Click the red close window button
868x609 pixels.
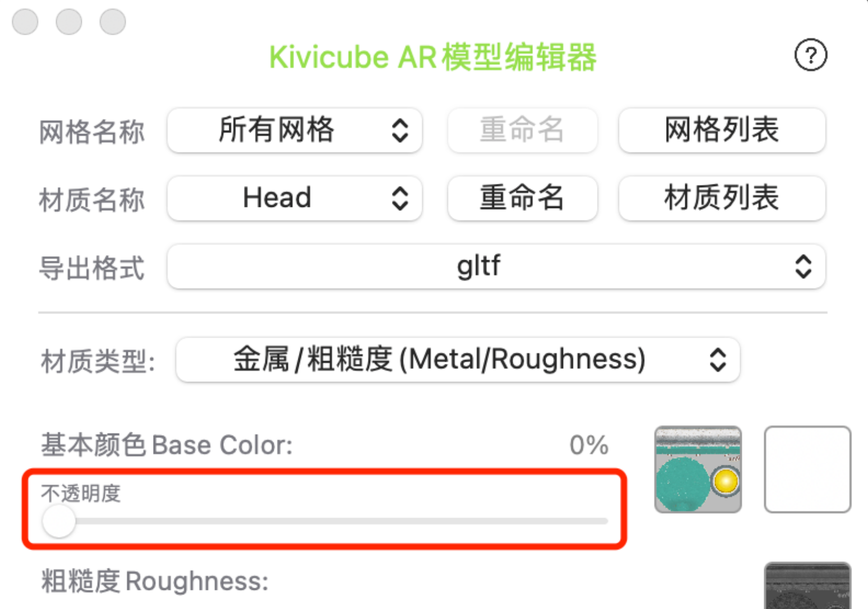click(x=25, y=22)
